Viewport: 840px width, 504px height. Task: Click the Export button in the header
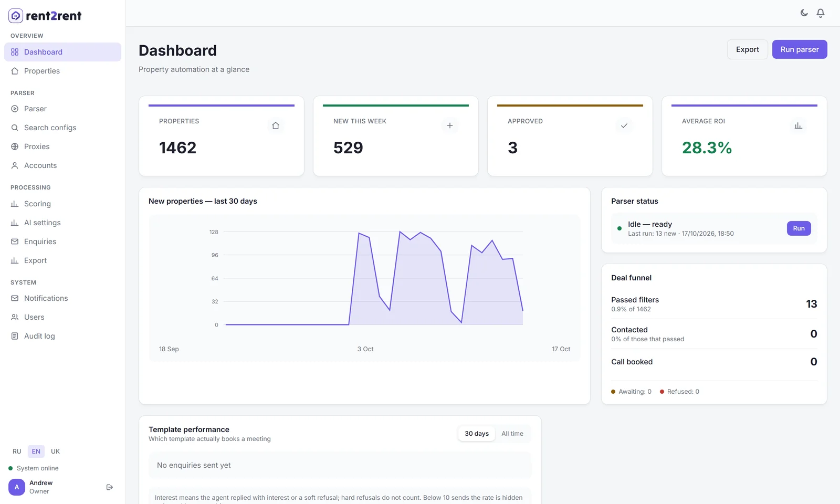(x=748, y=49)
